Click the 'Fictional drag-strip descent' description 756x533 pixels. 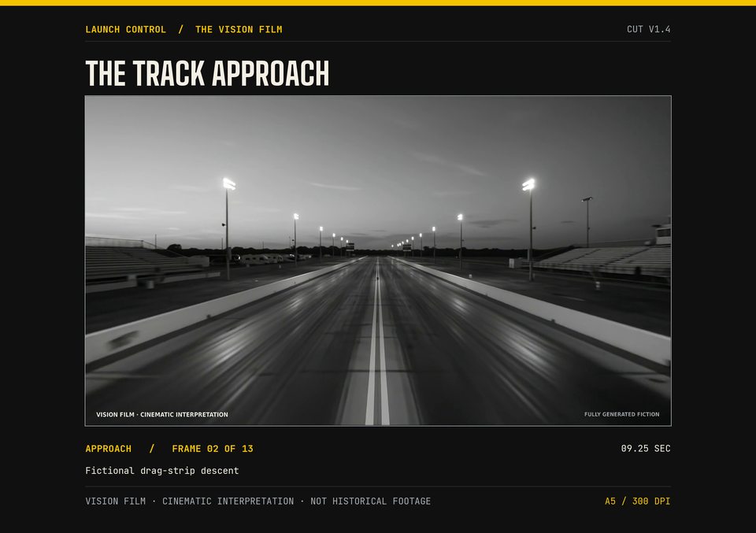(162, 471)
